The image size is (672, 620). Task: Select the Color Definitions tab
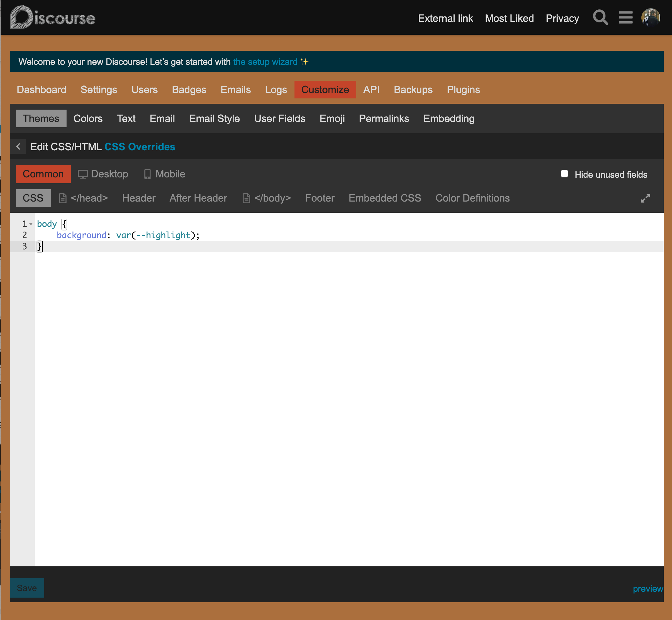[x=472, y=198]
